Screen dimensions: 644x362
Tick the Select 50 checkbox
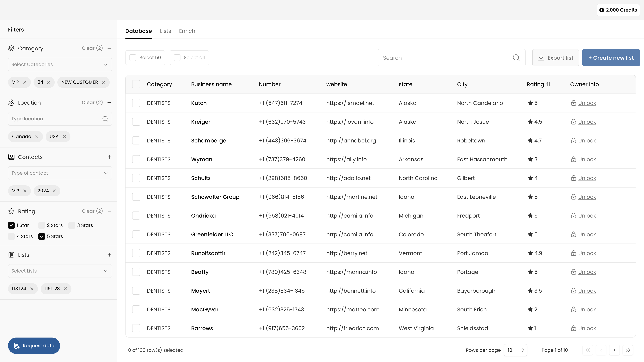tap(133, 58)
